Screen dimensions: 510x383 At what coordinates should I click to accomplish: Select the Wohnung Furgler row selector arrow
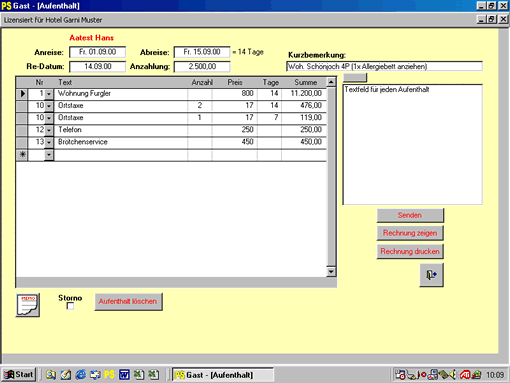22,94
